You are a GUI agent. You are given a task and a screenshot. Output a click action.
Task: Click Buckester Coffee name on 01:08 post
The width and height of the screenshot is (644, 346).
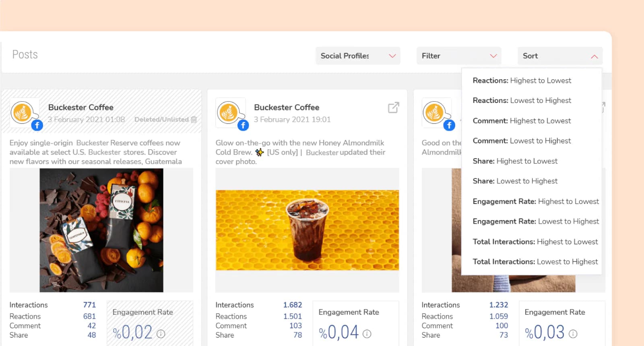point(81,107)
